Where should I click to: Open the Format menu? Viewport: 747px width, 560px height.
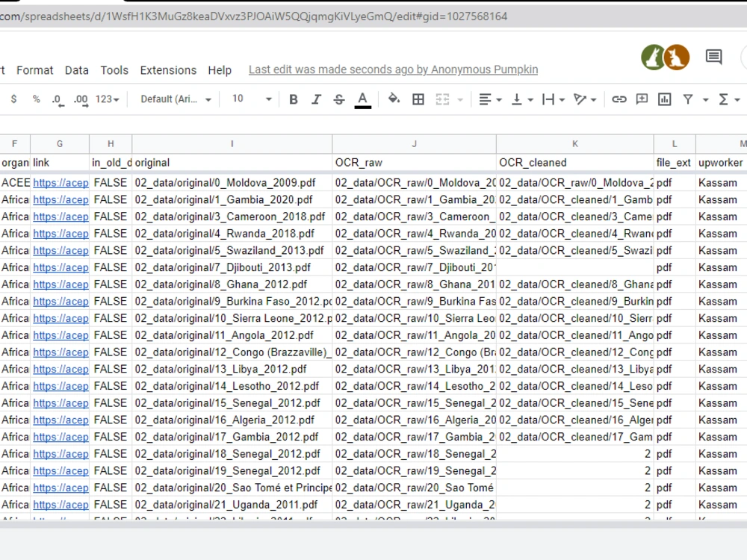[35, 70]
